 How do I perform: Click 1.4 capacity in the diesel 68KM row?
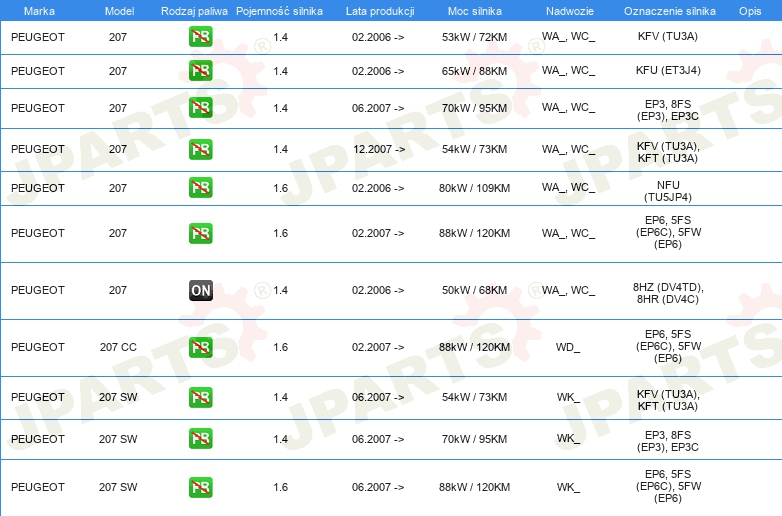[280, 290]
